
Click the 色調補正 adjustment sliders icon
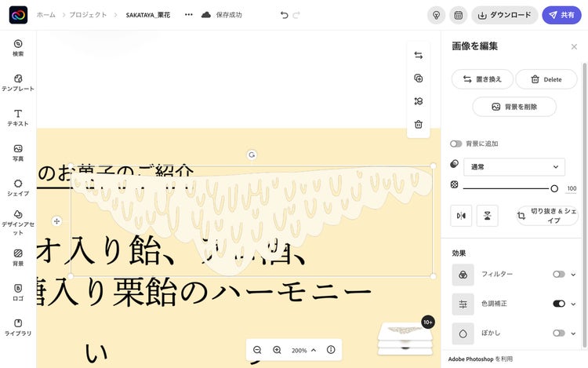tap(463, 304)
